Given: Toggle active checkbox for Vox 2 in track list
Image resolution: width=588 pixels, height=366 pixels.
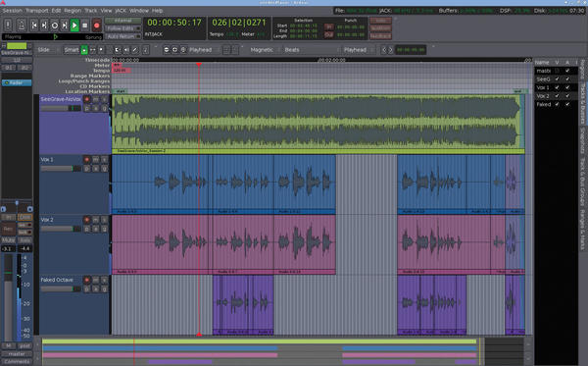Looking at the screenshot, I should pyautogui.click(x=567, y=96).
